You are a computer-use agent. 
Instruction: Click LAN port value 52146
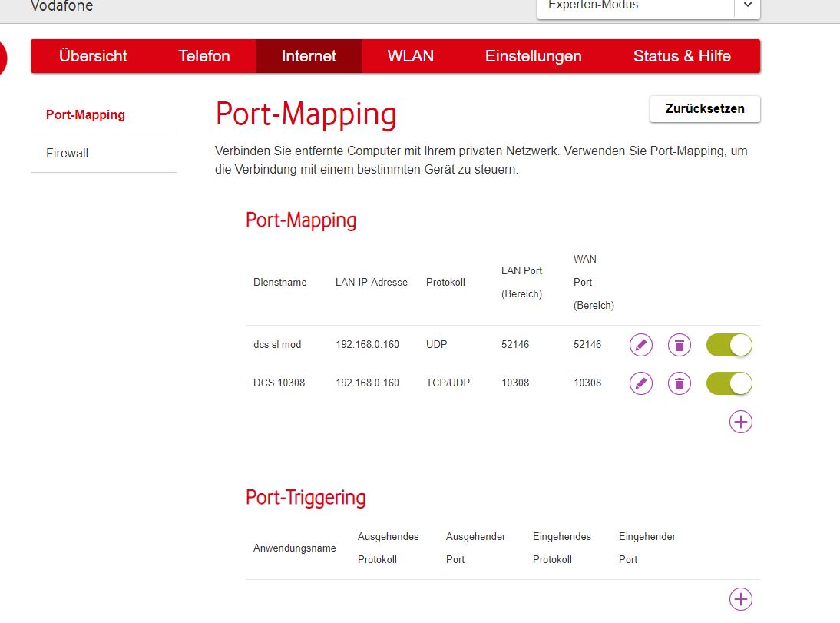515,345
